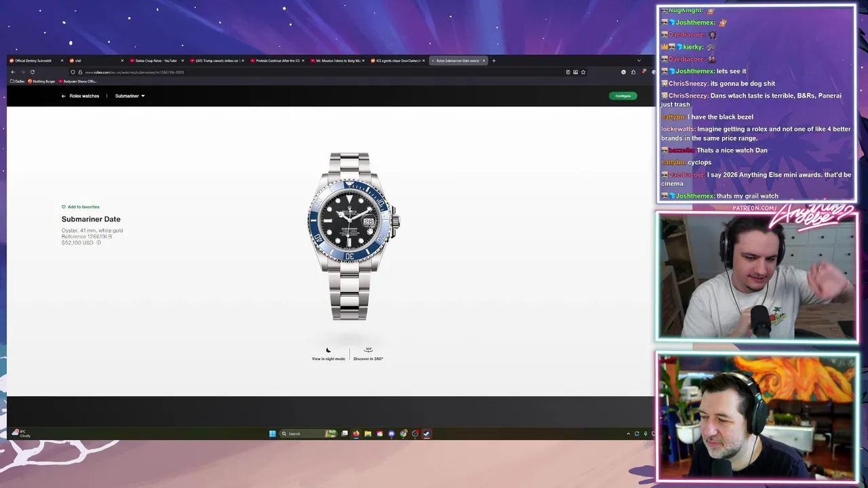Bookmark this page with the star icon
This screenshot has width=868, height=488.
[x=583, y=72]
